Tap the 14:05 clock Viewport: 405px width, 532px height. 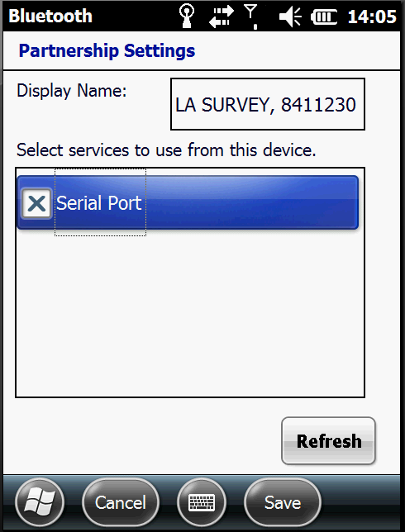[372, 17]
